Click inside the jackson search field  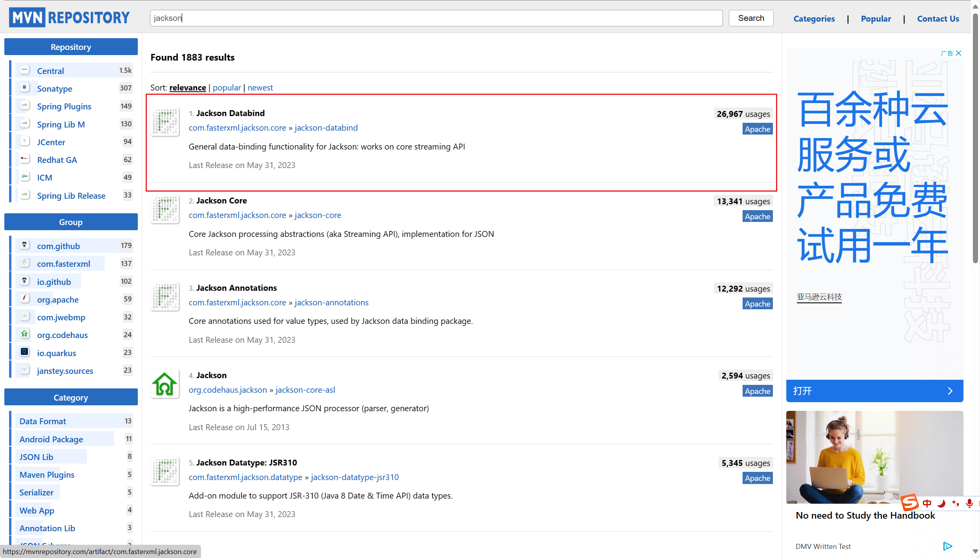point(436,18)
